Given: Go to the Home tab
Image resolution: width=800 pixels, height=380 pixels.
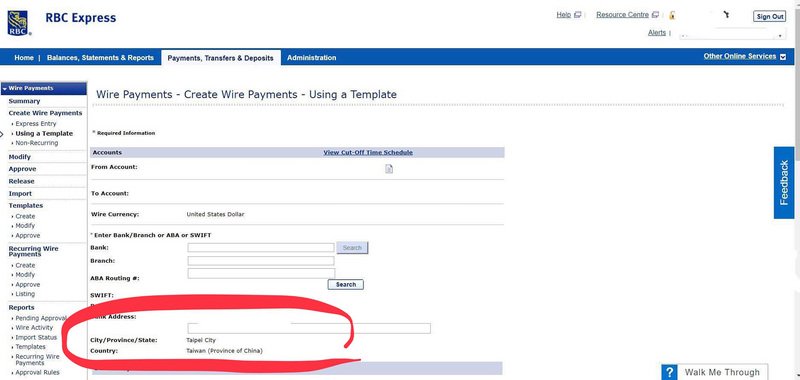Looking at the screenshot, I should click(23, 58).
